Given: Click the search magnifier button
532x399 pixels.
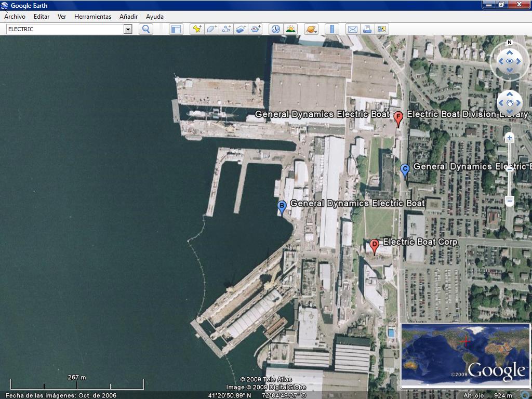Looking at the screenshot, I should (146, 29).
